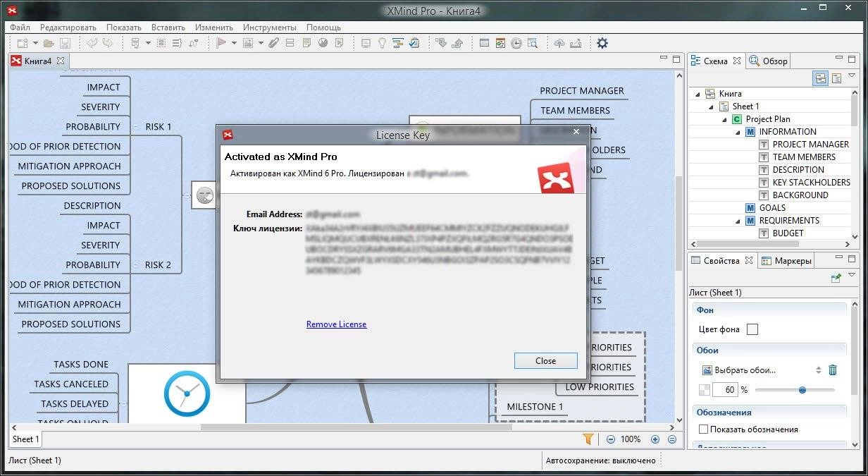This screenshot has height=476, width=868.
Task: Click the Gantt chart toolbar icon
Action: point(397,43)
